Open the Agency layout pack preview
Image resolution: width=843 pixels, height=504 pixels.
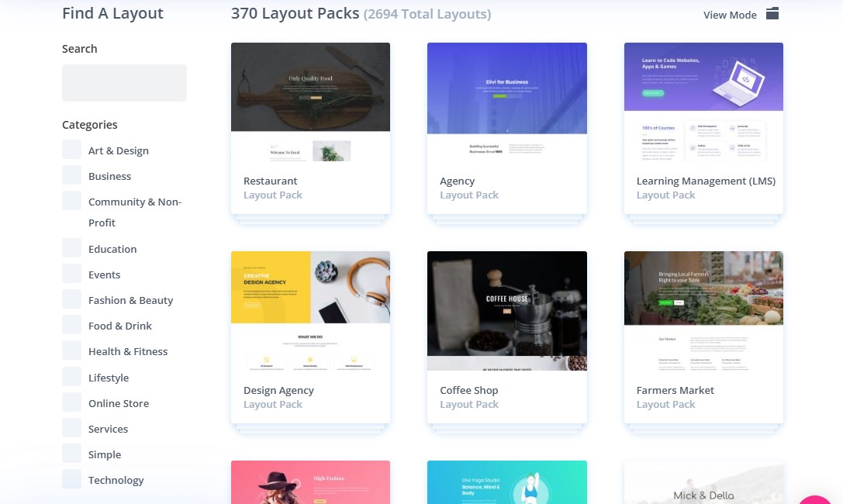click(507, 102)
